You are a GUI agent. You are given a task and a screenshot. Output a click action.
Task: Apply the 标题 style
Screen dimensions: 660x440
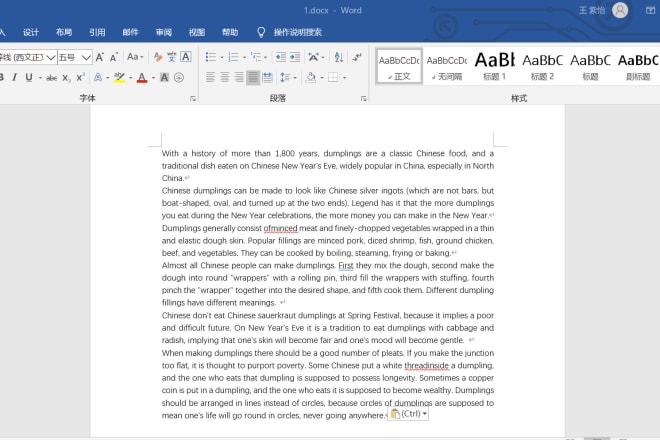[x=590, y=67]
